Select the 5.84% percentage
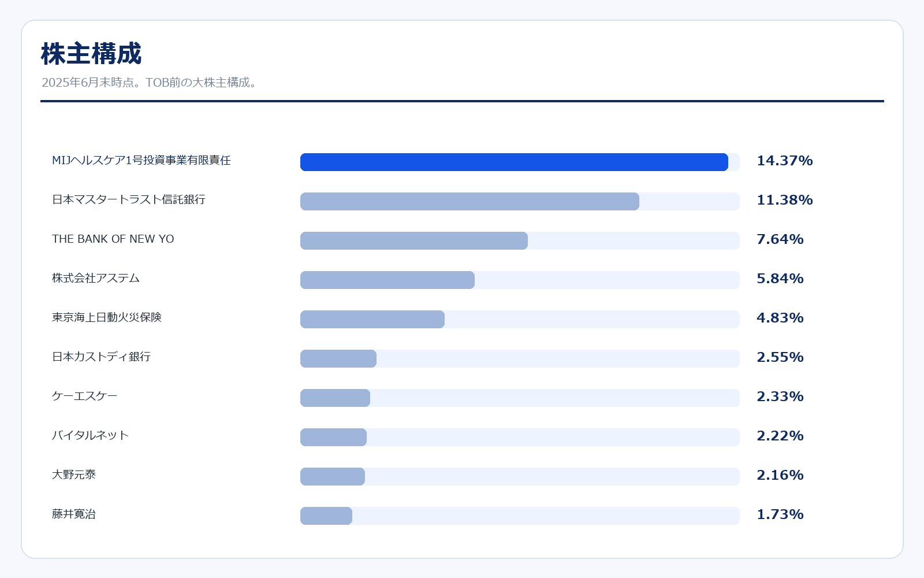This screenshot has height=578, width=924. (x=780, y=279)
